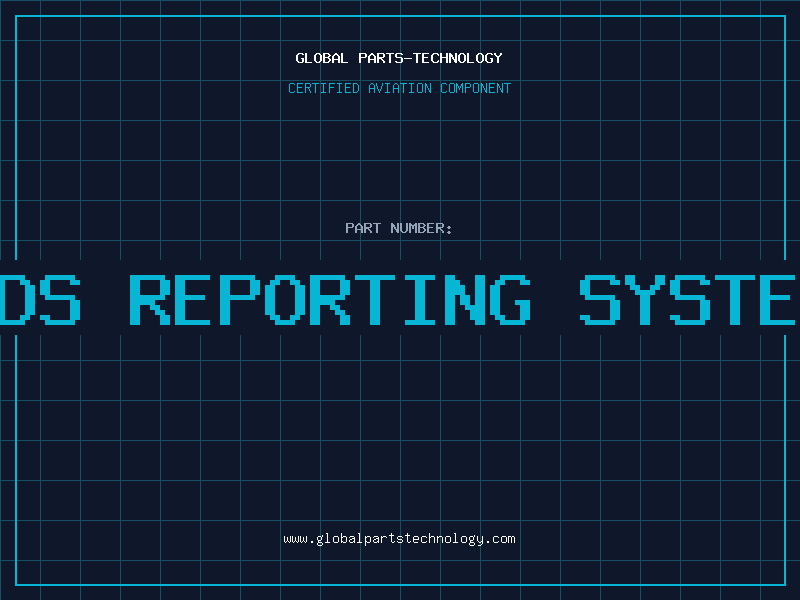Click the www.globalpartstechnology.com website link
The height and width of the screenshot is (600, 800).
click(399, 539)
